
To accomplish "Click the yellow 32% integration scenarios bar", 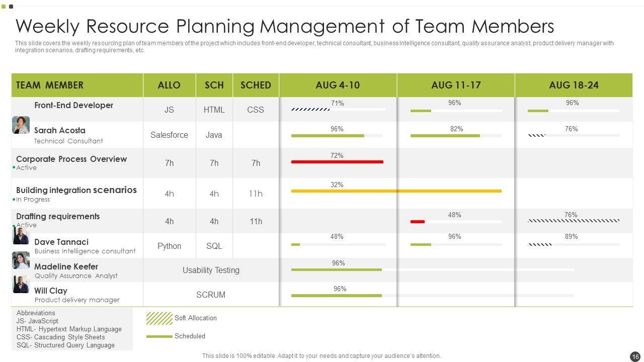I will (396, 191).
